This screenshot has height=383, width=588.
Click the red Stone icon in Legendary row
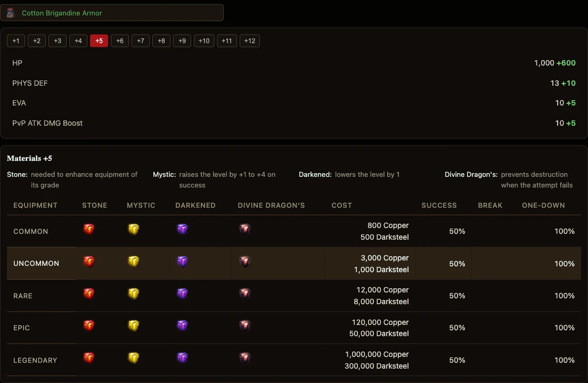[x=89, y=357]
